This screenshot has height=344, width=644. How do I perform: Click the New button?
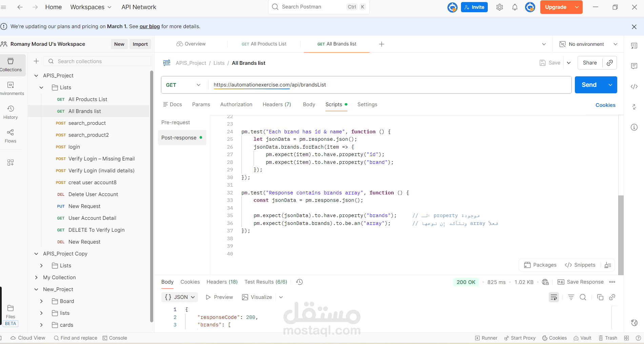(x=119, y=44)
